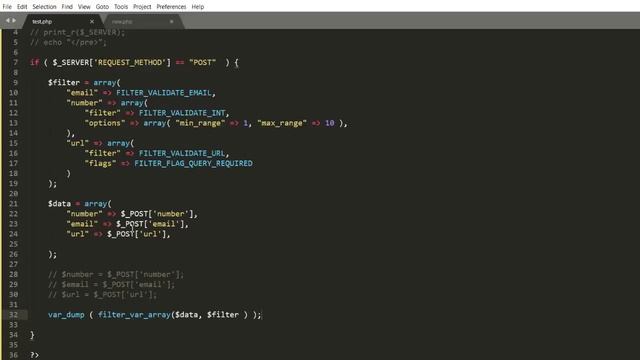Click the if keyword on line 7

pyautogui.click(x=34, y=62)
